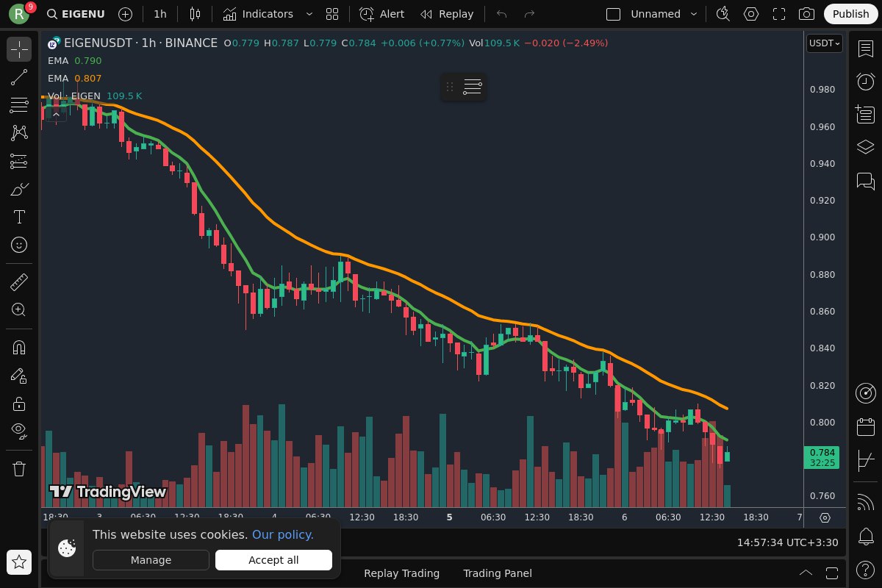Open the chart pattern tool icon in right sidebar
Viewport: 882px width, 588px height.
865,461
